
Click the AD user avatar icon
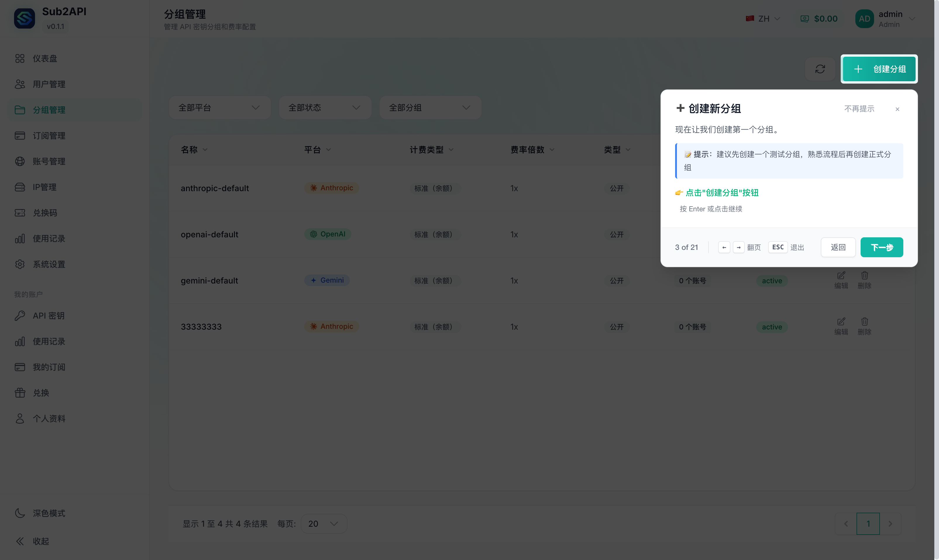[x=864, y=19]
